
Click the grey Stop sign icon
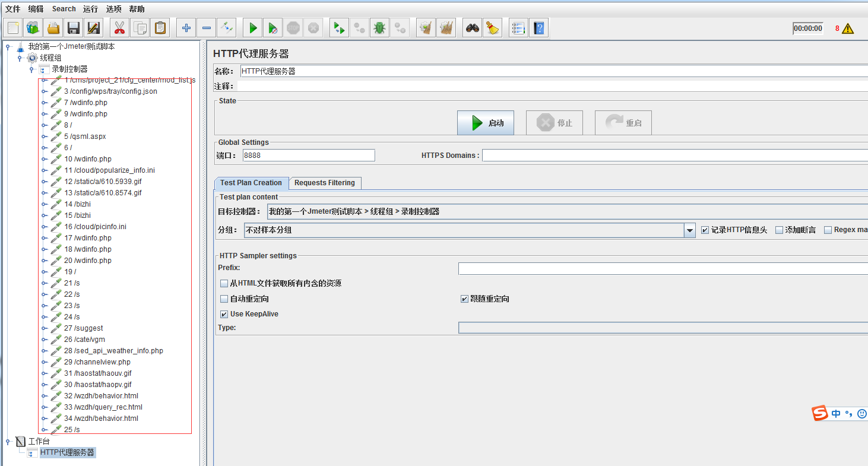tap(293, 27)
